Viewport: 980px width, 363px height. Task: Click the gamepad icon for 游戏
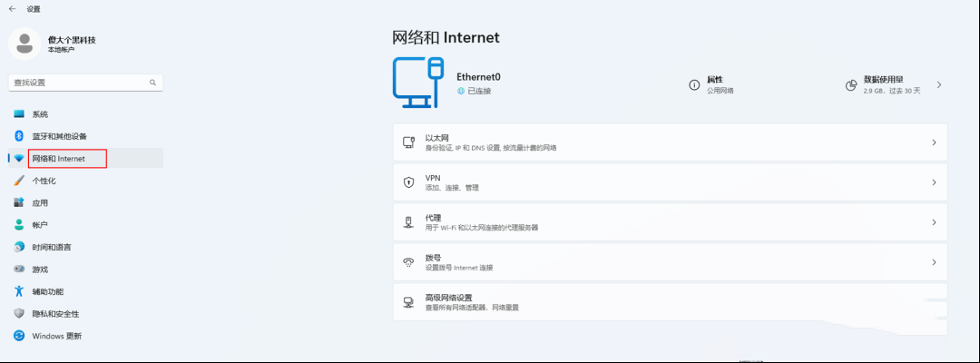(x=19, y=270)
